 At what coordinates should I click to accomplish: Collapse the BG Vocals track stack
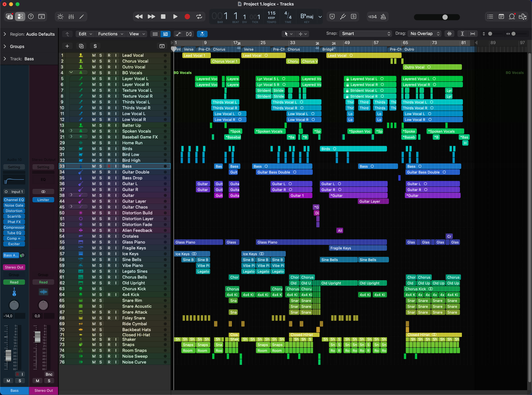[x=71, y=72]
